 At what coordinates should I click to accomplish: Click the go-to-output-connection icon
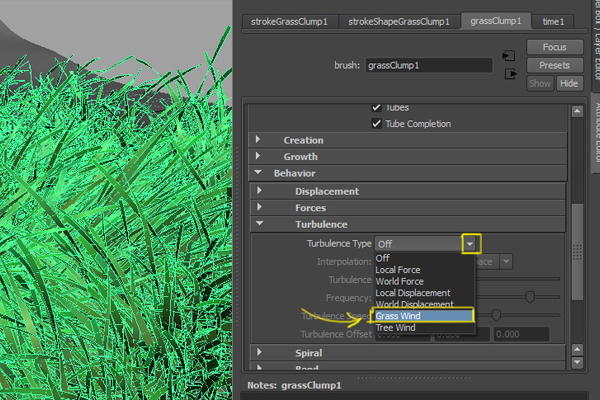click(x=510, y=73)
